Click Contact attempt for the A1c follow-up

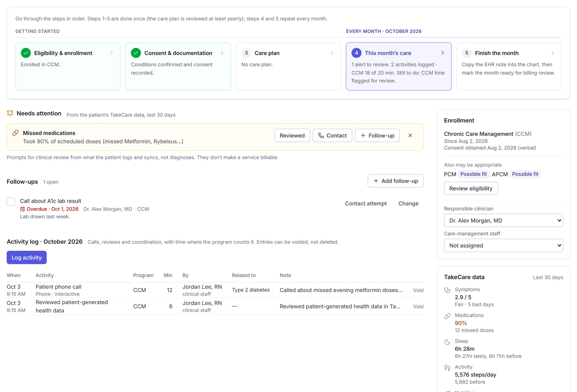pos(366,203)
